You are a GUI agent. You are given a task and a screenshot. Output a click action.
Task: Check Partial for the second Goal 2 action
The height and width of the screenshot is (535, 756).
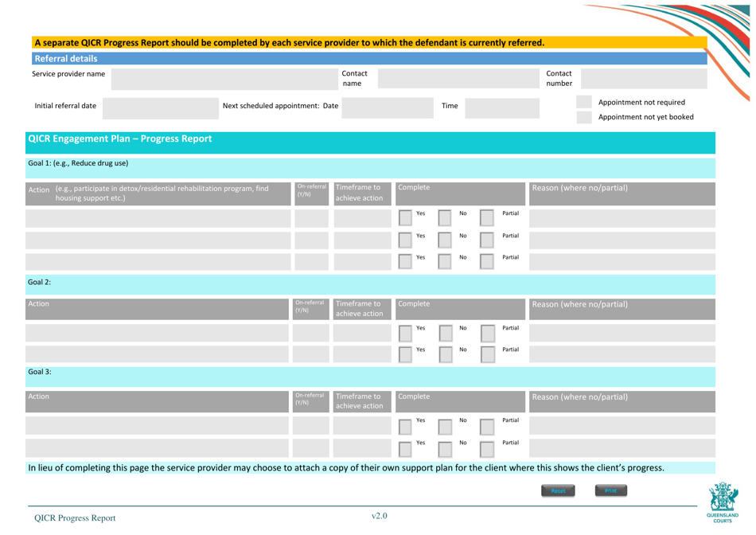click(x=487, y=353)
